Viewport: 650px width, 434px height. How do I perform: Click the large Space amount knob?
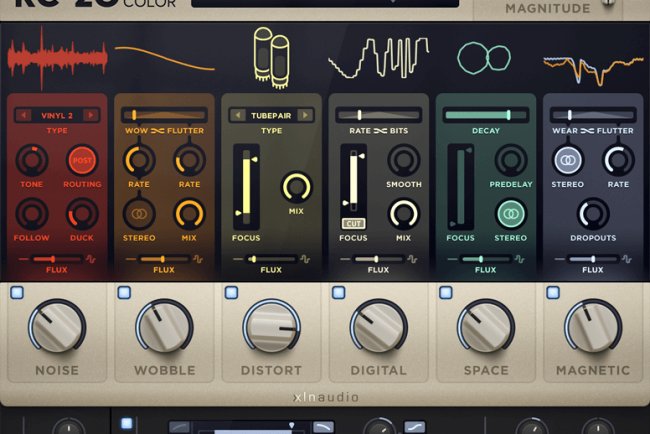click(x=486, y=327)
